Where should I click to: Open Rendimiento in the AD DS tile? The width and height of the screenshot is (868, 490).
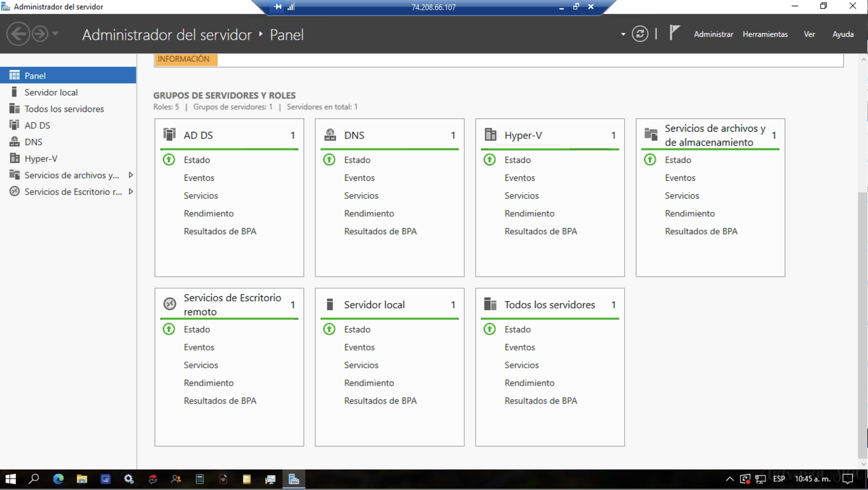coord(208,213)
